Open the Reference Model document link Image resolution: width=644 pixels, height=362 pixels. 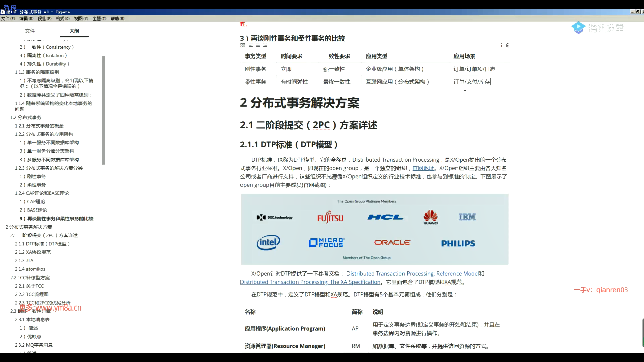tap(412, 274)
